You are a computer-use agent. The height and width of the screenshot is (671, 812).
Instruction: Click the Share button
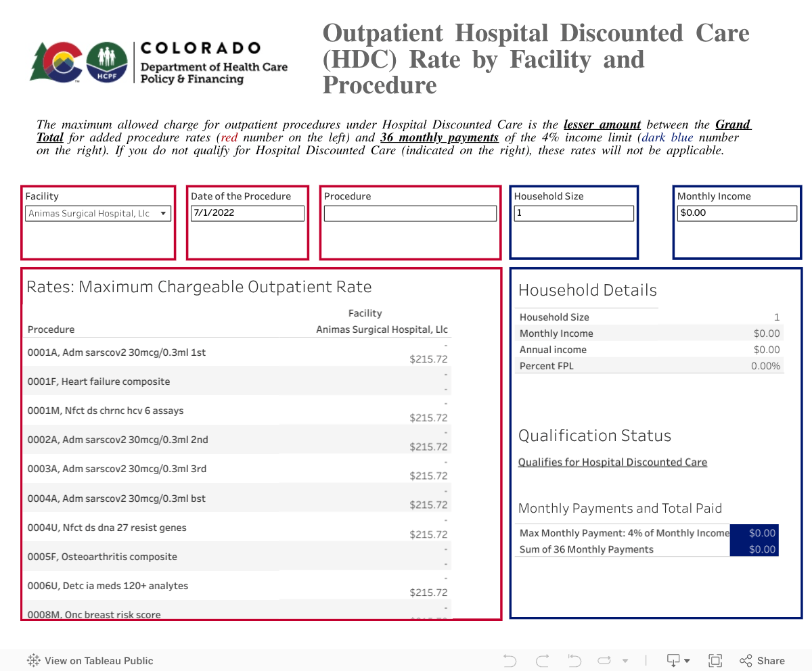762,661
